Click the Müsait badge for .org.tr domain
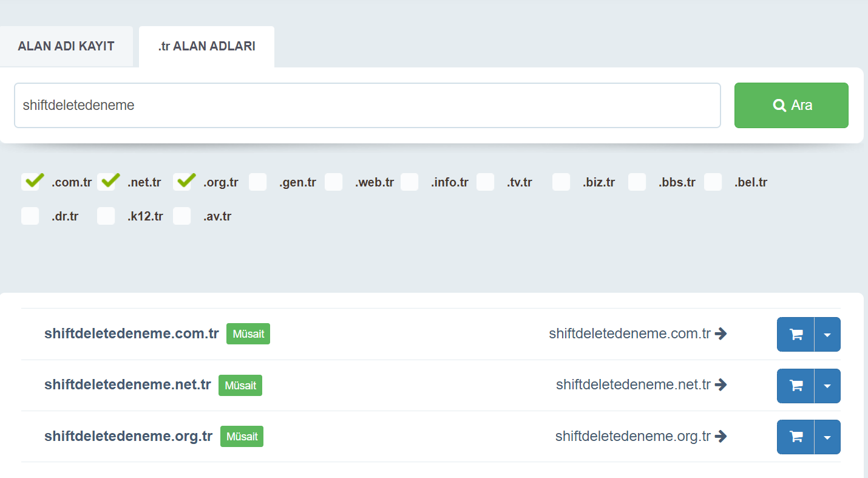Image resolution: width=868 pixels, height=478 pixels. (242, 437)
